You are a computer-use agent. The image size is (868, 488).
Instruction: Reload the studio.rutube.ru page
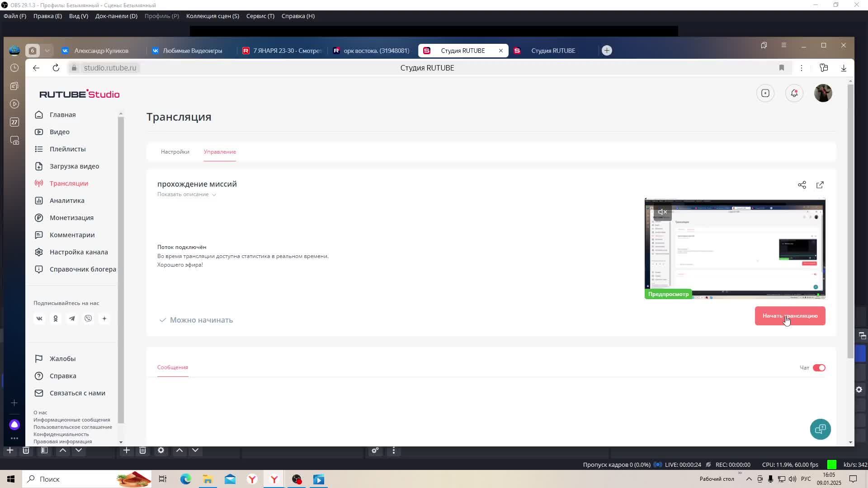pos(56,68)
